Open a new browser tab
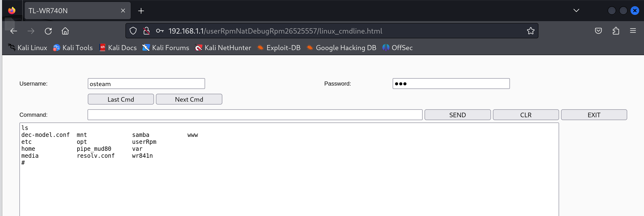The width and height of the screenshot is (644, 216). click(x=141, y=11)
